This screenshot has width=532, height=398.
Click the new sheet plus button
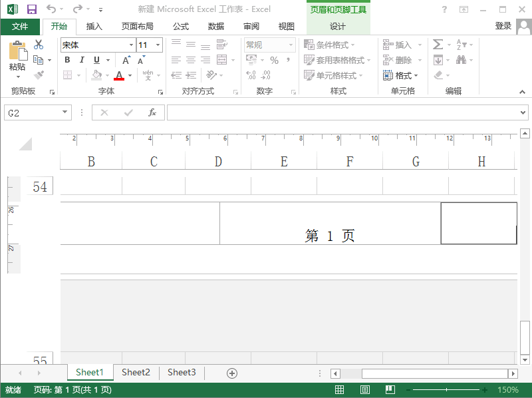231,373
